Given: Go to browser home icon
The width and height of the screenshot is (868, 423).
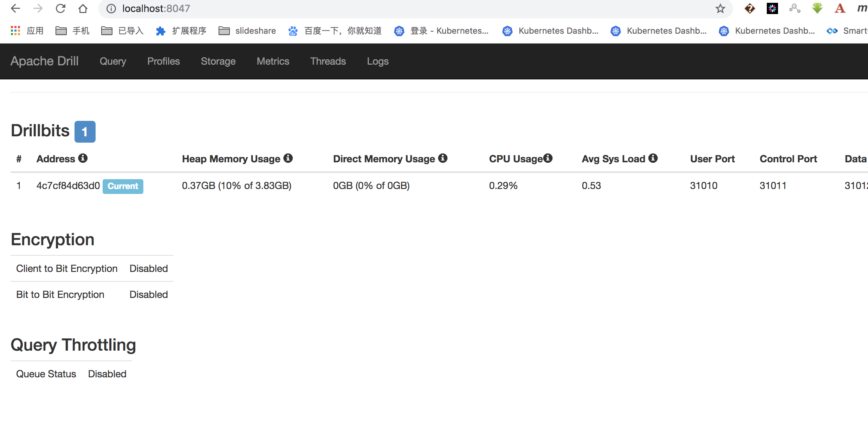Looking at the screenshot, I should click(83, 8).
